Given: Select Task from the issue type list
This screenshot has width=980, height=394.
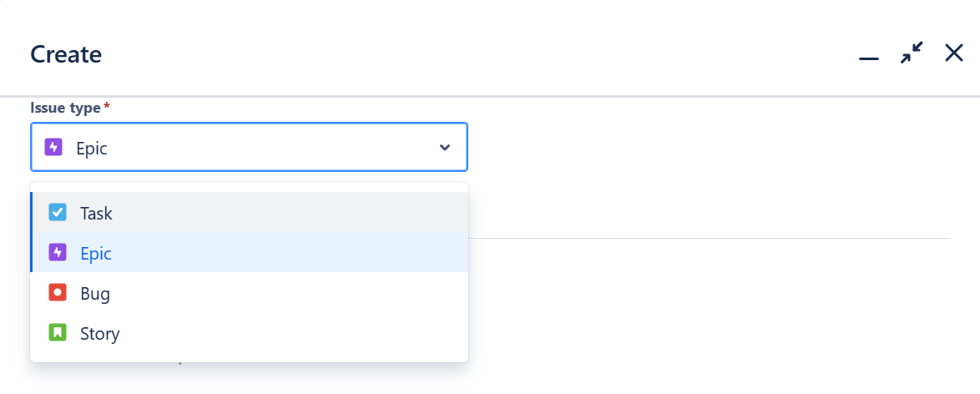Looking at the screenshot, I should (250, 213).
